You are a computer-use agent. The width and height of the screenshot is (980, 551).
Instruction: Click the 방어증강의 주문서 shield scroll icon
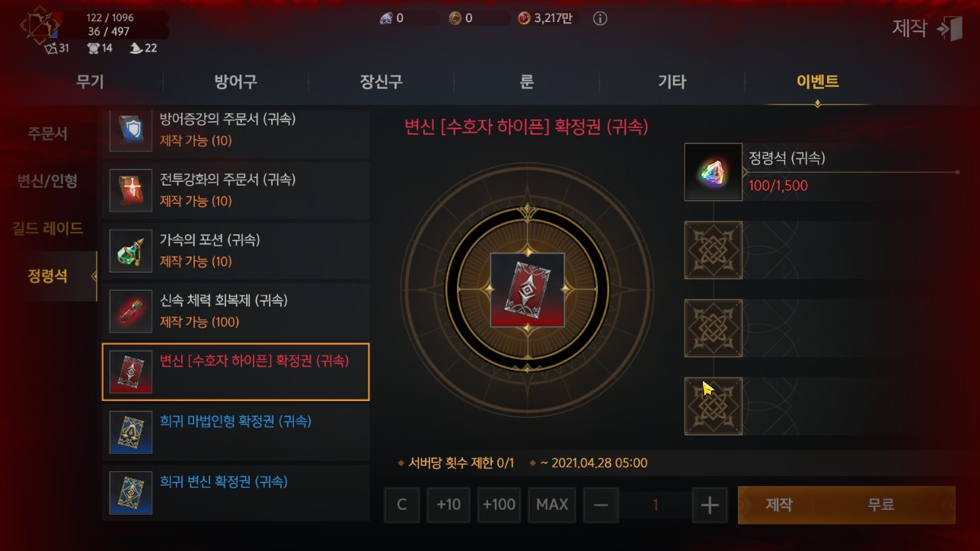130,130
